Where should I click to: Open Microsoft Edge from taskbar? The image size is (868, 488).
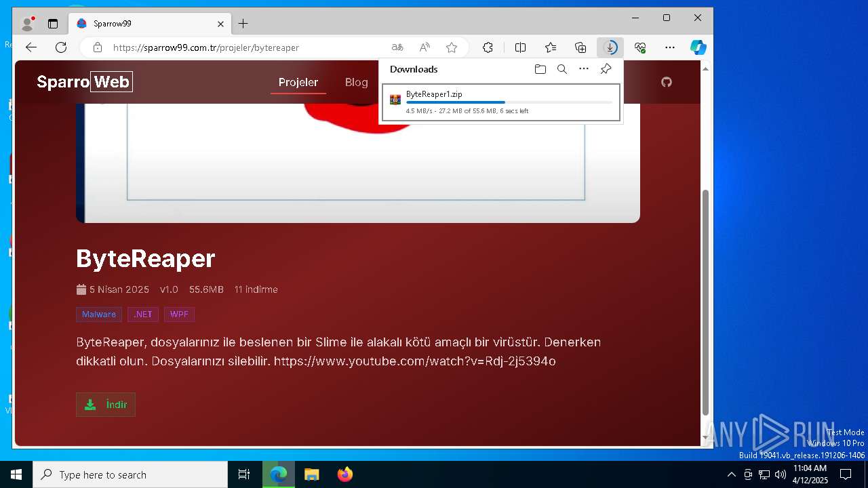279,474
